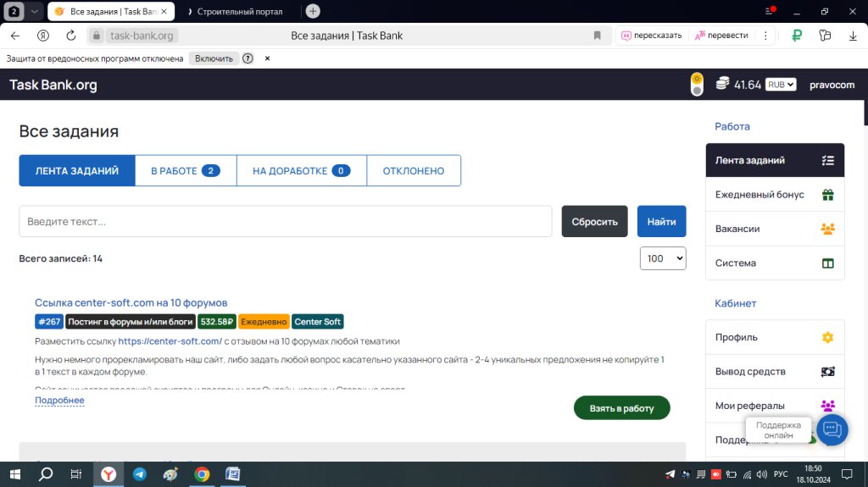Open the Windows Start menu
The width and height of the screenshot is (868, 487).
[15, 474]
